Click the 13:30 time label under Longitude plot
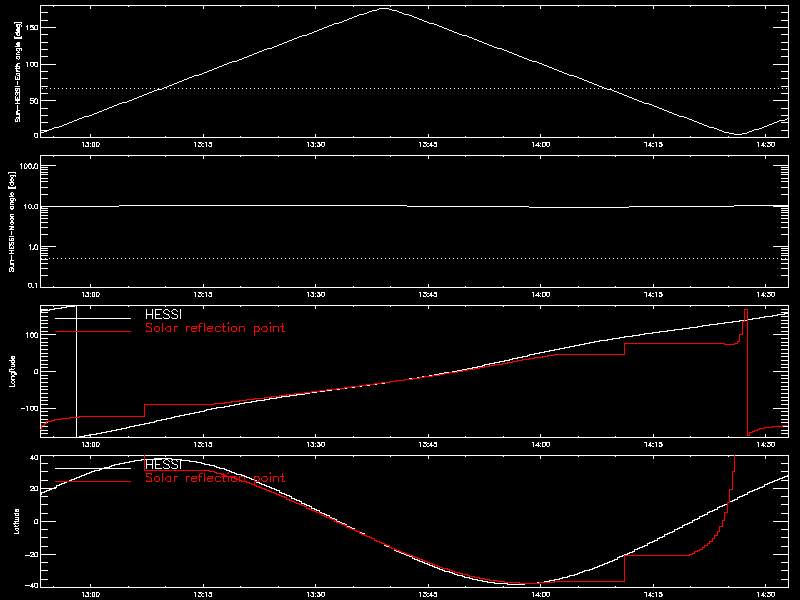Screen dimensions: 800x600 pyautogui.click(x=316, y=445)
